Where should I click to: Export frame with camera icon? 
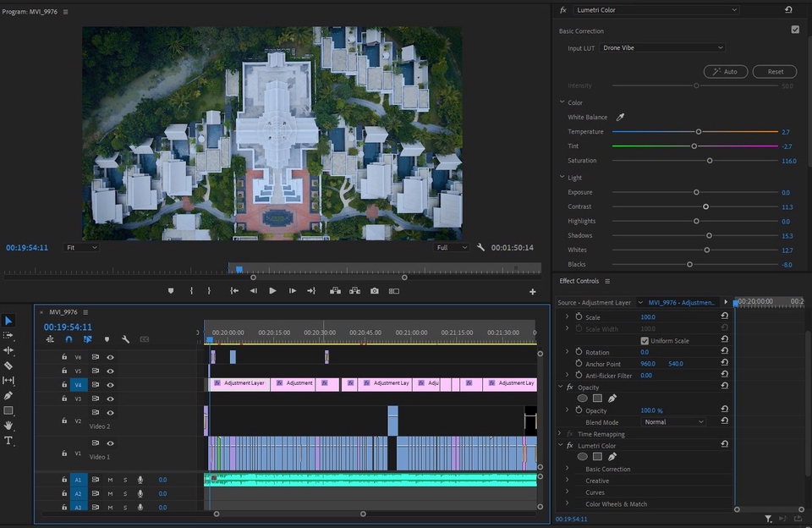tap(375, 291)
